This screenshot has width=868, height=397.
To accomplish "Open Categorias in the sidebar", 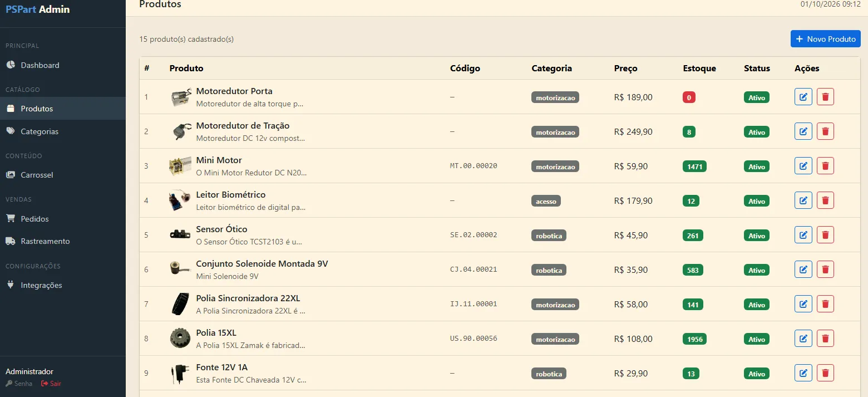I will tap(63, 131).
